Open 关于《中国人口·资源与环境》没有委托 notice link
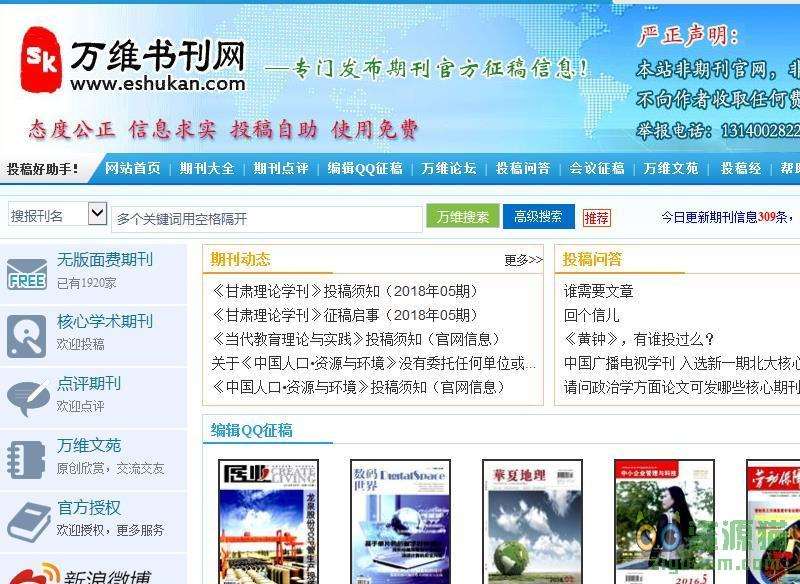Image resolution: width=800 pixels, height=584 pixels. point(373,363)
